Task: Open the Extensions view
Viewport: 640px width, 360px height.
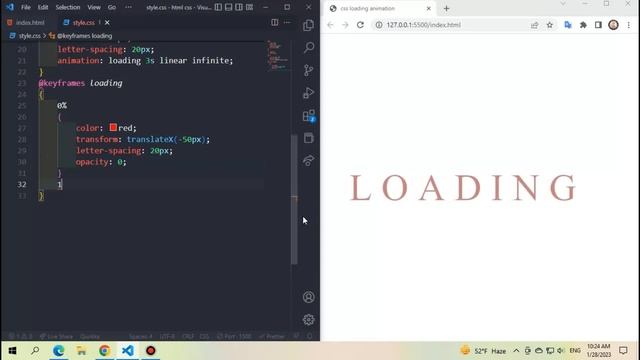Action: (x=309, y=116)
